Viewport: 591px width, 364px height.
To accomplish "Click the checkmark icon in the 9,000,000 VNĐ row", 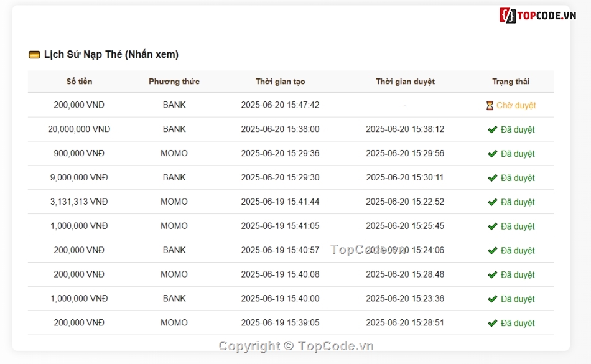I will 492,178.
